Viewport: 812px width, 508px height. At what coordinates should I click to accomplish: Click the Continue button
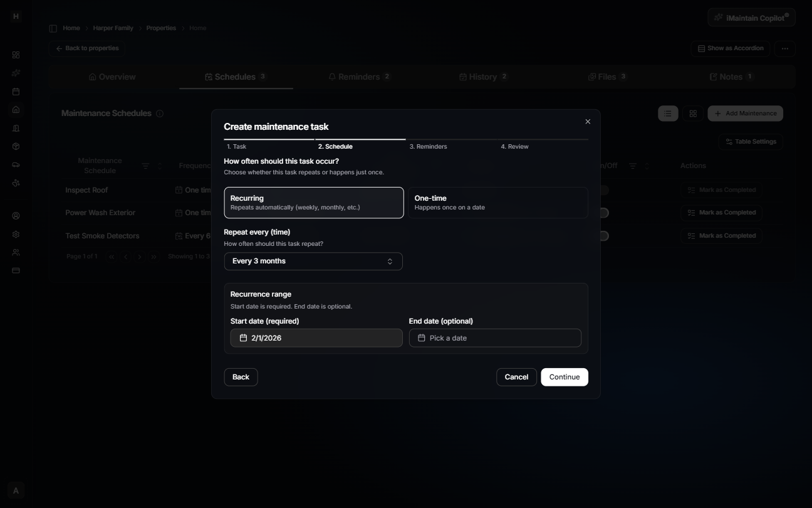point(563,377)
